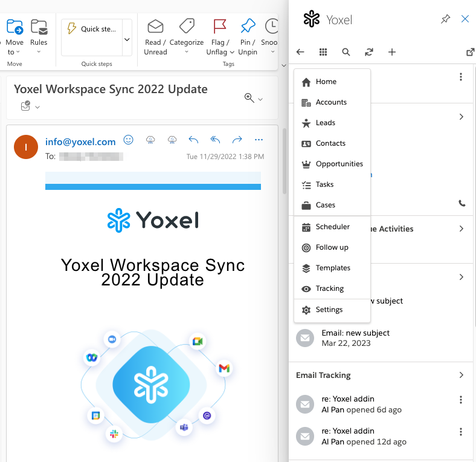The width and height of the screenshot is (476, 462).
Task: Select Leads in Yoxel menu
Action: coord(332,123)
